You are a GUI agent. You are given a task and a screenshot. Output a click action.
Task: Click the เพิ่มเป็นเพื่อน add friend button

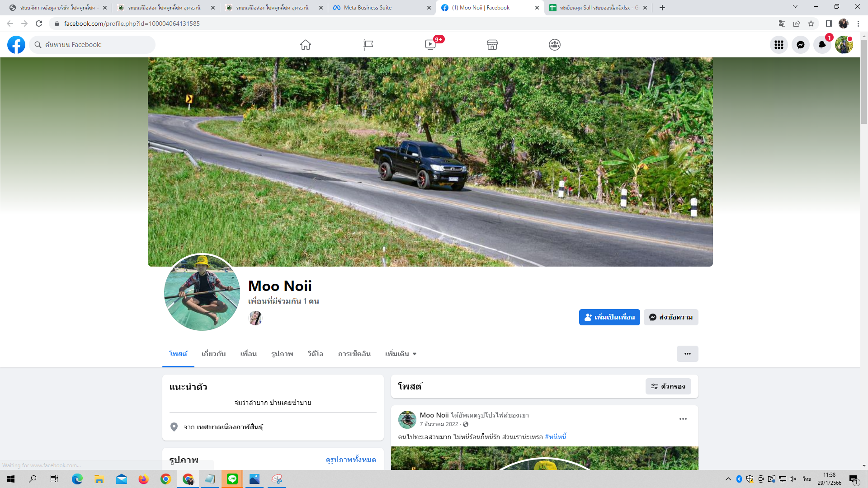(x=609, y=317)
